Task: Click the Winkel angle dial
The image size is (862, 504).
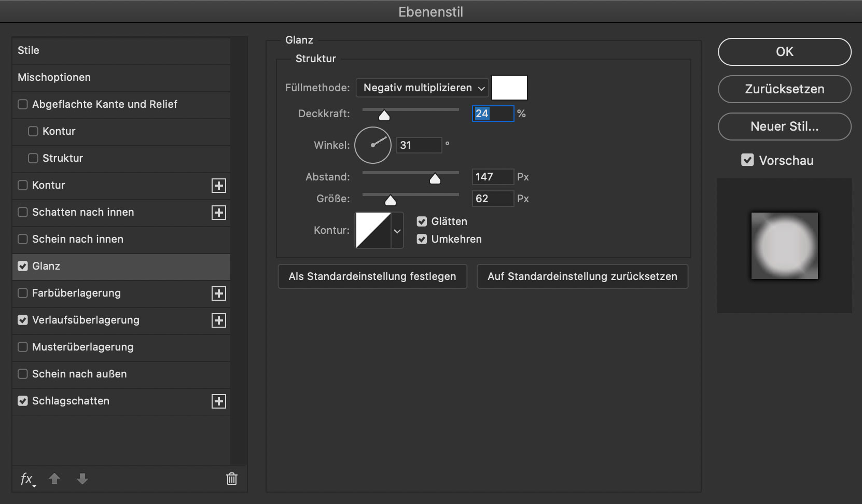Action: [x=373, y=145]
